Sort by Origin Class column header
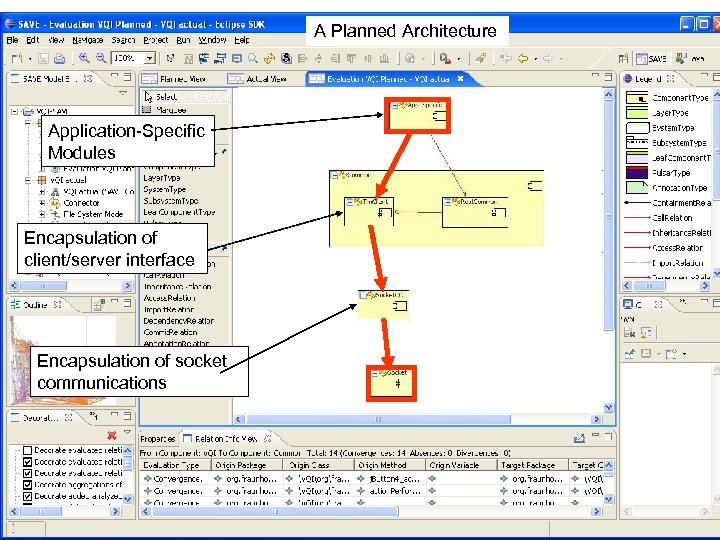Image resolution: width=720 pixels, height=540 pixels. pyautogui.click(x=318, y=465)
